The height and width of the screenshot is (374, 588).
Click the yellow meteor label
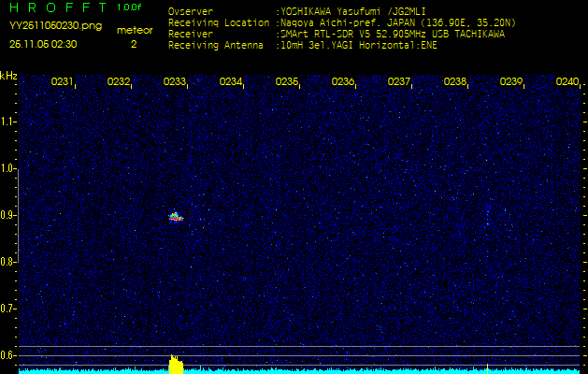(134, 30)
